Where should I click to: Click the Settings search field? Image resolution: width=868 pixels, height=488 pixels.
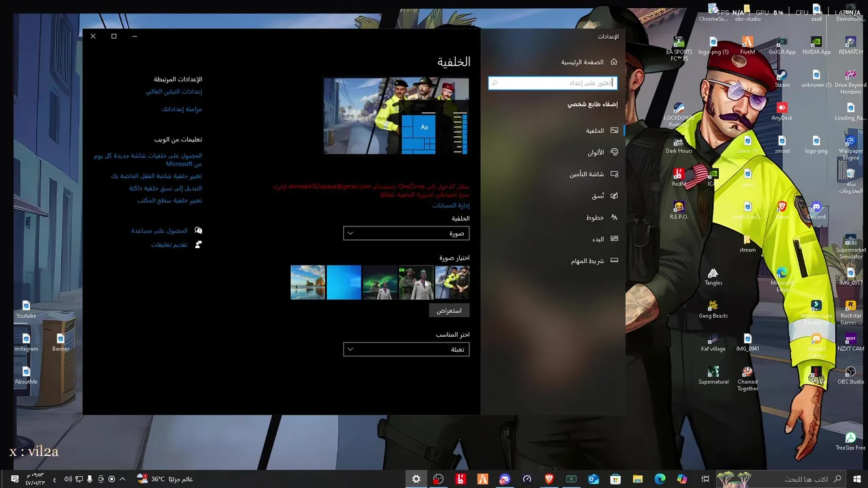pos(553,83)
